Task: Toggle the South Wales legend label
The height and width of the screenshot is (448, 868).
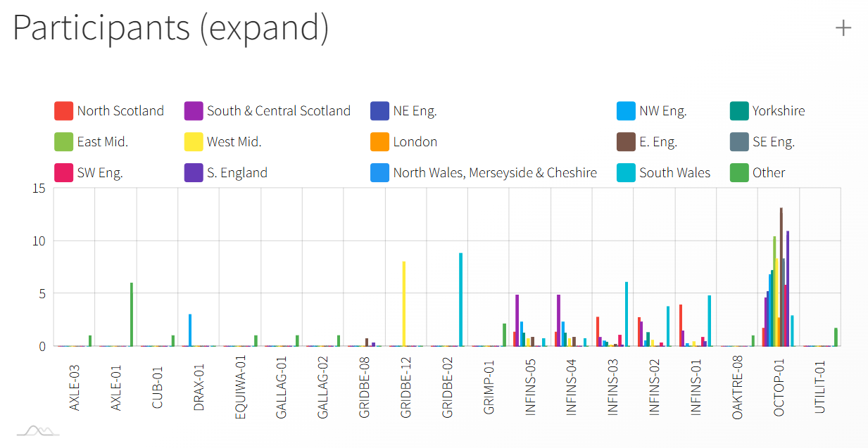Action: 675,173
